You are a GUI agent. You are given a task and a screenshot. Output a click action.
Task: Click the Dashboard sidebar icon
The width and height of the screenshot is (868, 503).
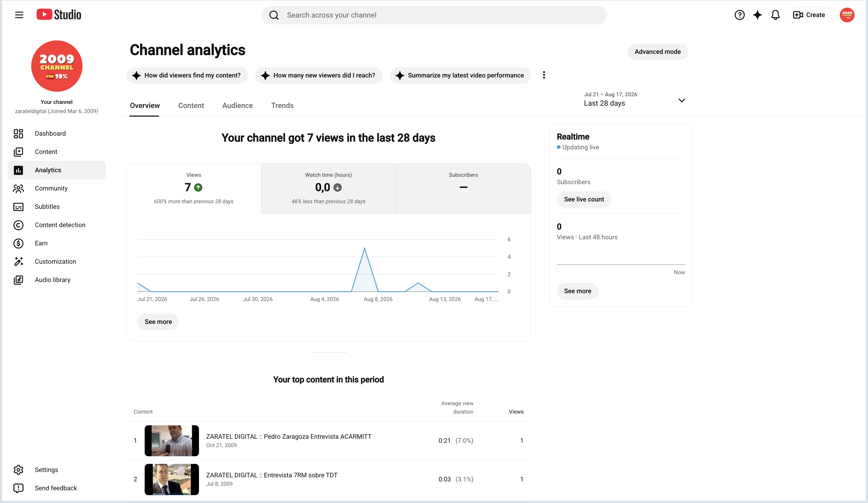click(18, 133)
